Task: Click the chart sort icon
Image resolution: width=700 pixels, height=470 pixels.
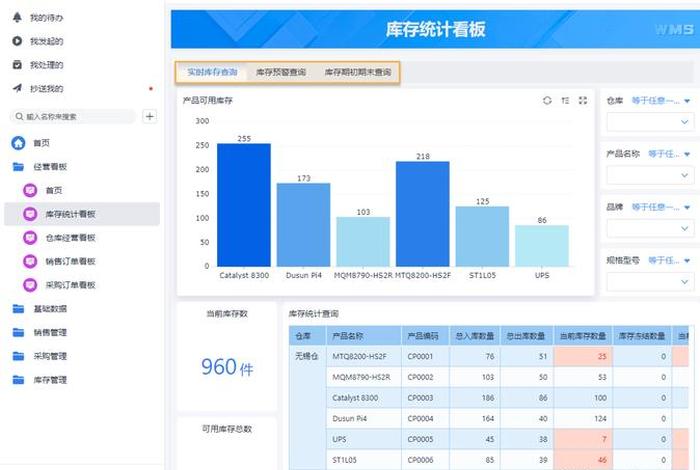Action: point(565,100)
